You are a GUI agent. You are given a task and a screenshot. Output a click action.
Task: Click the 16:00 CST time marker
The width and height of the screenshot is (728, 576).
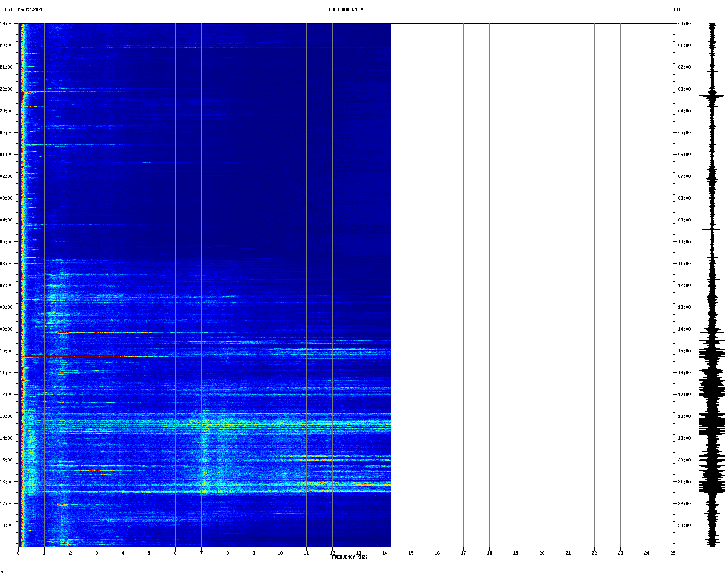(7, 482)
